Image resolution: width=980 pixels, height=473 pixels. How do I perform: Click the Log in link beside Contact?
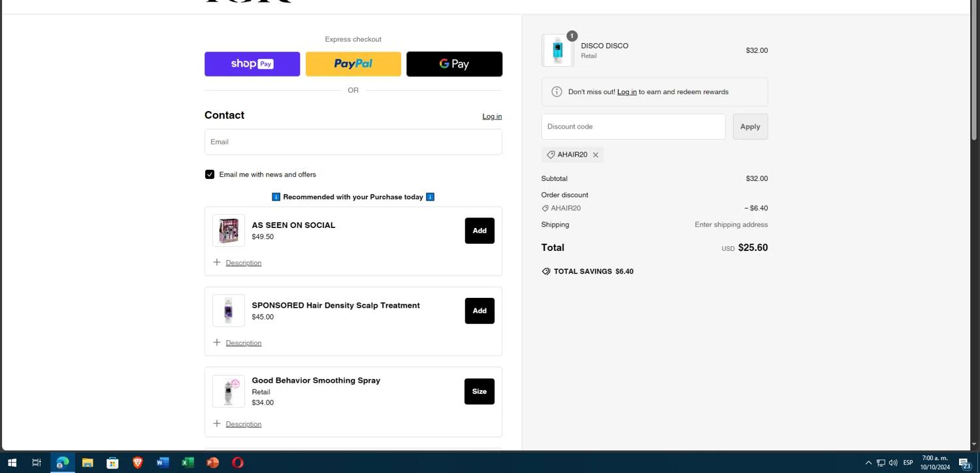click(492, 116)
